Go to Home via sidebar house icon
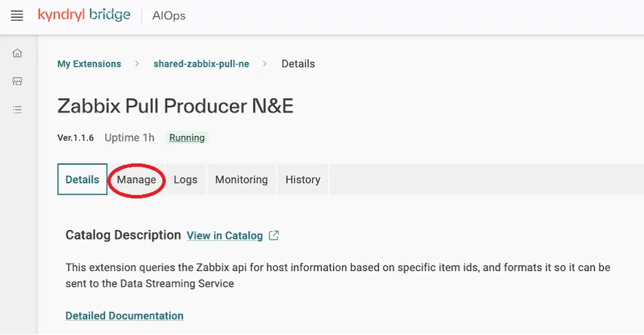Image resolution: width=644 pixels, height=335 pixels. 17,53
